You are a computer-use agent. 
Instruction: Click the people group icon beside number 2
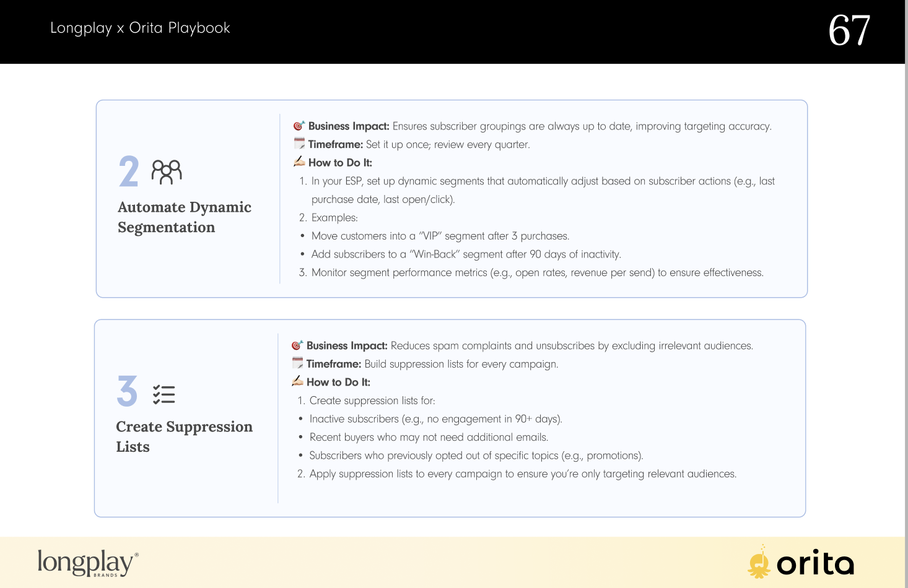pyautogui.click(x=167, y=172)
